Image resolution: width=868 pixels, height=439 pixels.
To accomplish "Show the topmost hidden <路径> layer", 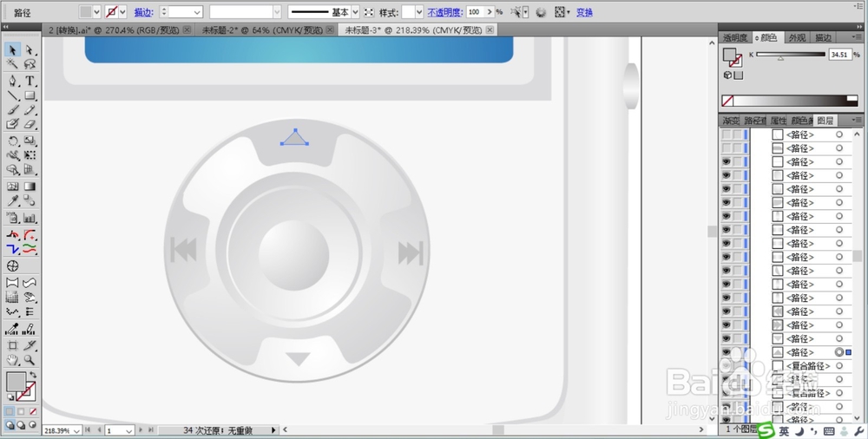I will pyautogui.click(x=726, y=134).
